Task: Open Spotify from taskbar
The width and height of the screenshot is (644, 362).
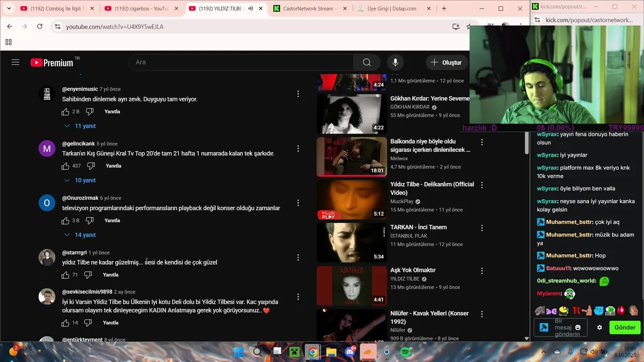Action: coord(406,352)
